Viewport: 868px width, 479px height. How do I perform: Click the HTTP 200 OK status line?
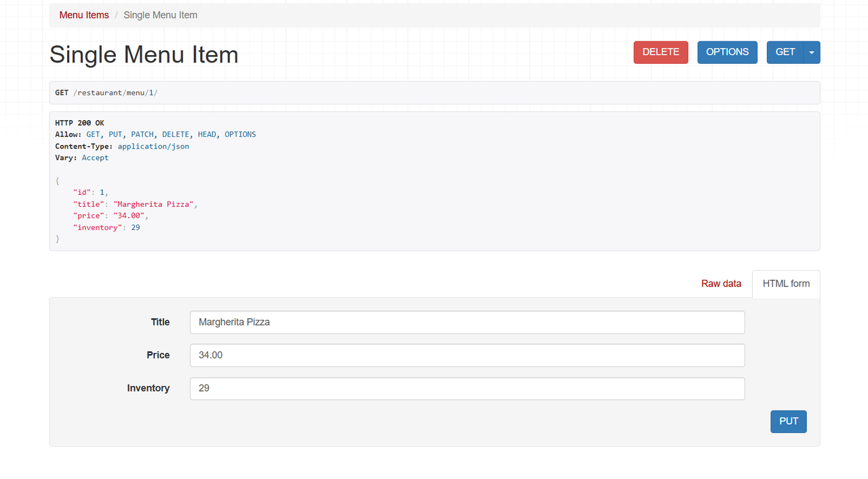pos(80,123)
